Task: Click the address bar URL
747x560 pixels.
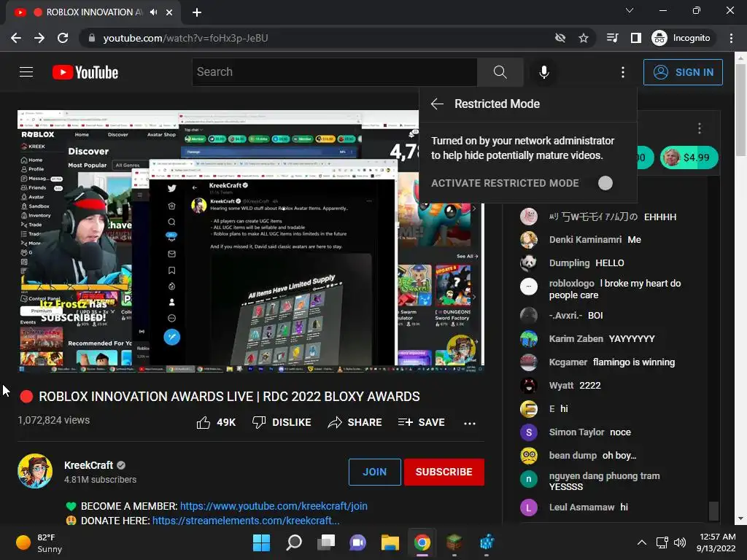Action: pyautogui.click(x=185, y=38)
